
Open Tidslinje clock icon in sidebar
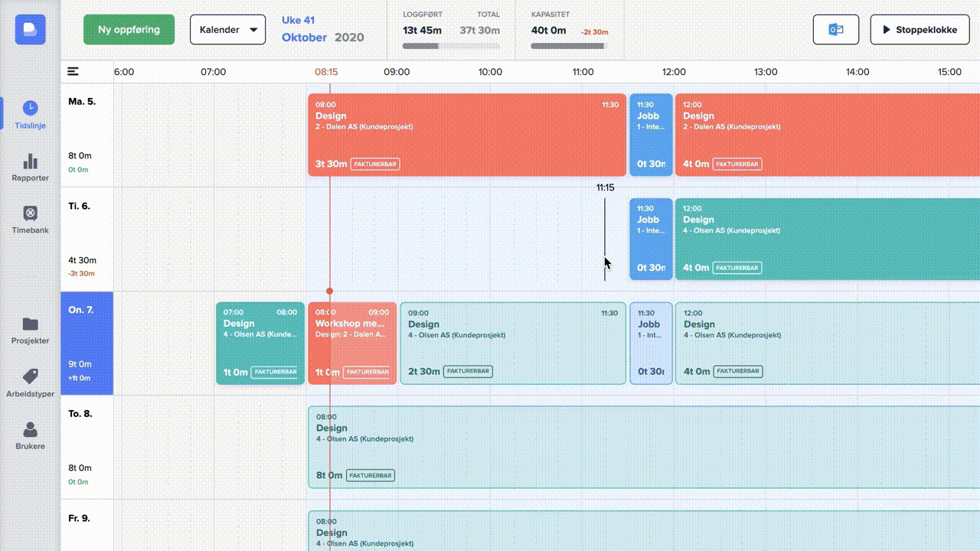point(30,108)
